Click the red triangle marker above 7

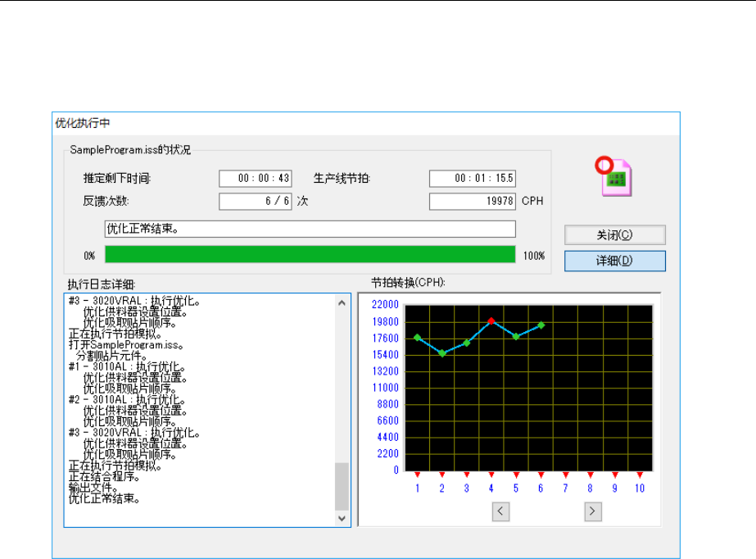pyautogui.click(x=565, y=475)
